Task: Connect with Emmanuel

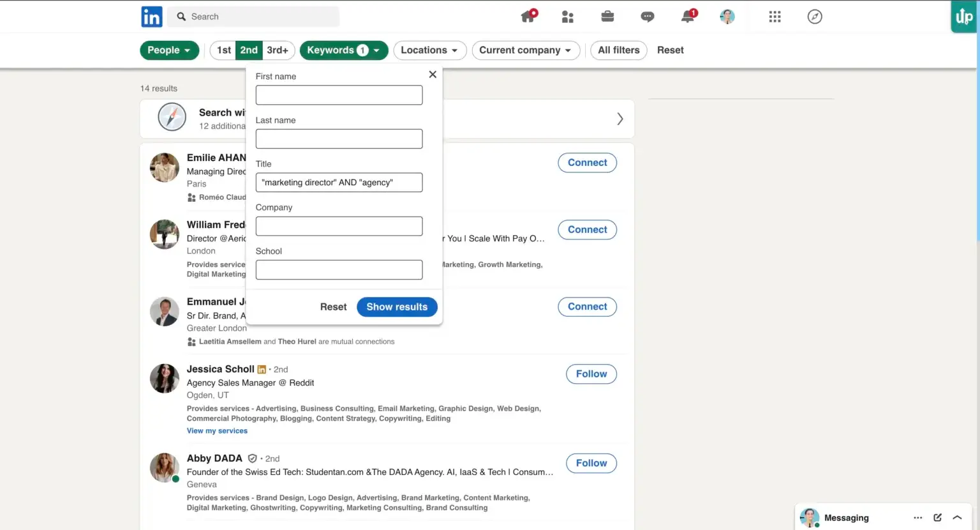Action: (587, 307)
